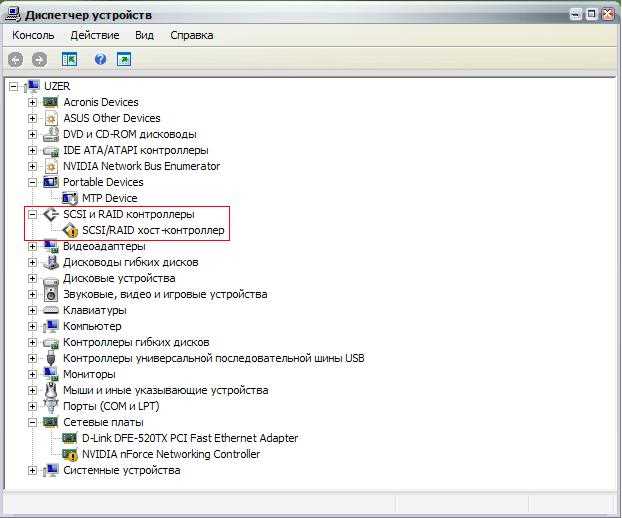The width and height of the screenshot is (622, 518).
Task: Select the Дисковые устройства label
Action: (119, 278)
